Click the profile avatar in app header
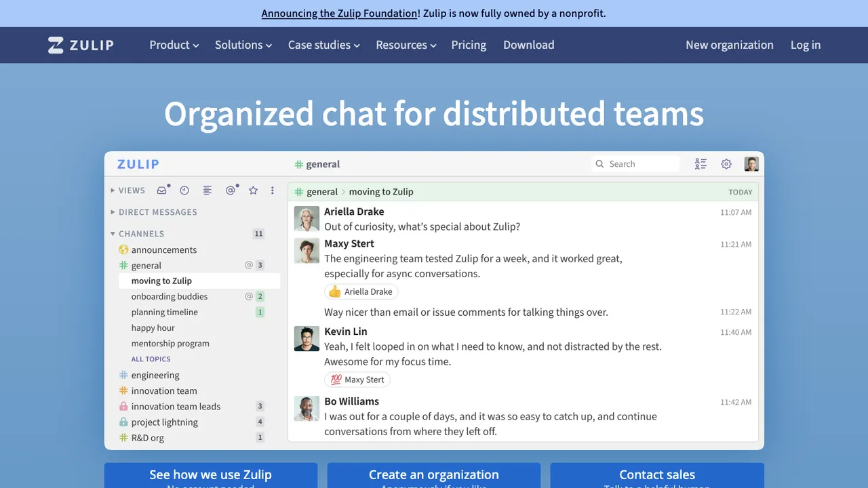Image resolution: width=868 pixels, height=488 pixels. tap(751, 164)
